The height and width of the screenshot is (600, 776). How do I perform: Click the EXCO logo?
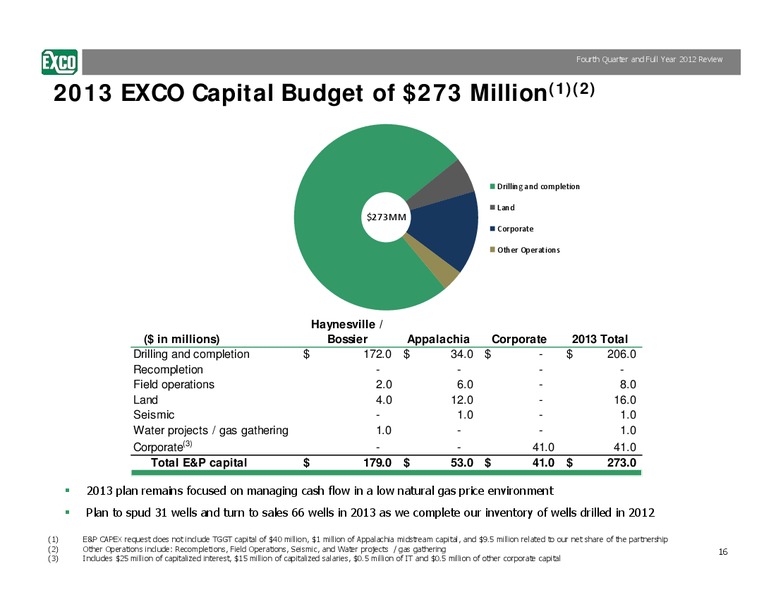(59, 62)
